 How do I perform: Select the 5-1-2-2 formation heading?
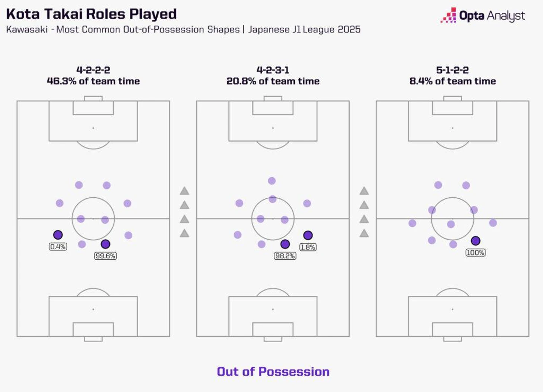point(452,70)
